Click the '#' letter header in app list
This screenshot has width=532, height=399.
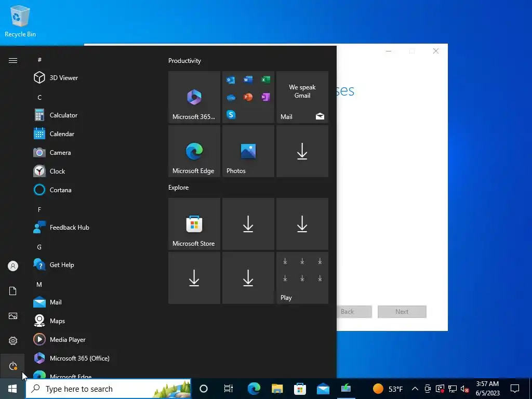click(x=39, y=60)
